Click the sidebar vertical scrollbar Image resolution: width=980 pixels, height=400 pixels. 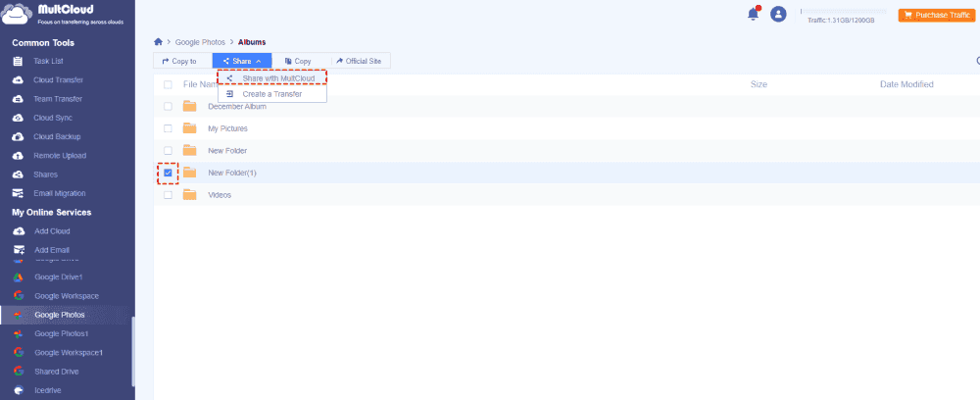(132, 352)
